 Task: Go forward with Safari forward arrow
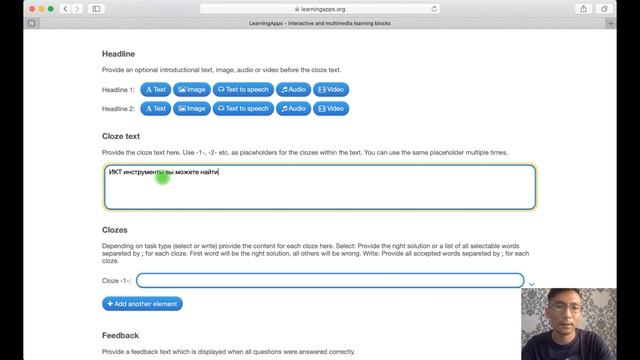click(x=78, y=9)
